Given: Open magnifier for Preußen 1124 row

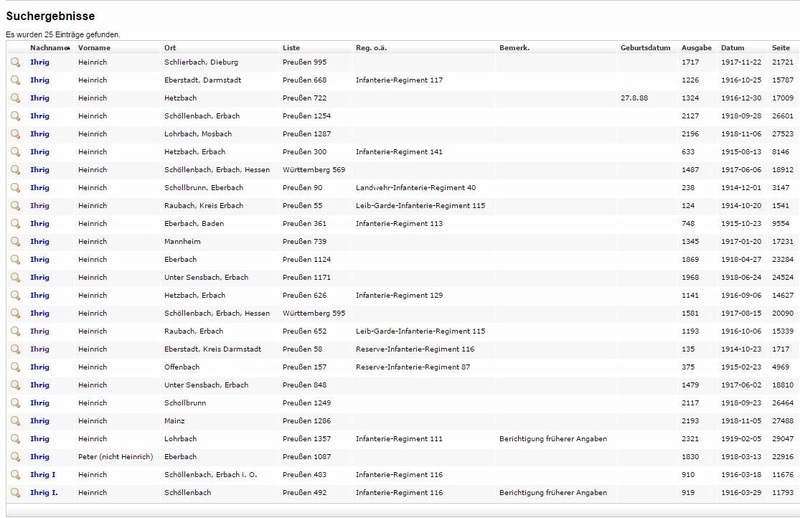Looking at the screenshot, I should click(x=15, y=259).
